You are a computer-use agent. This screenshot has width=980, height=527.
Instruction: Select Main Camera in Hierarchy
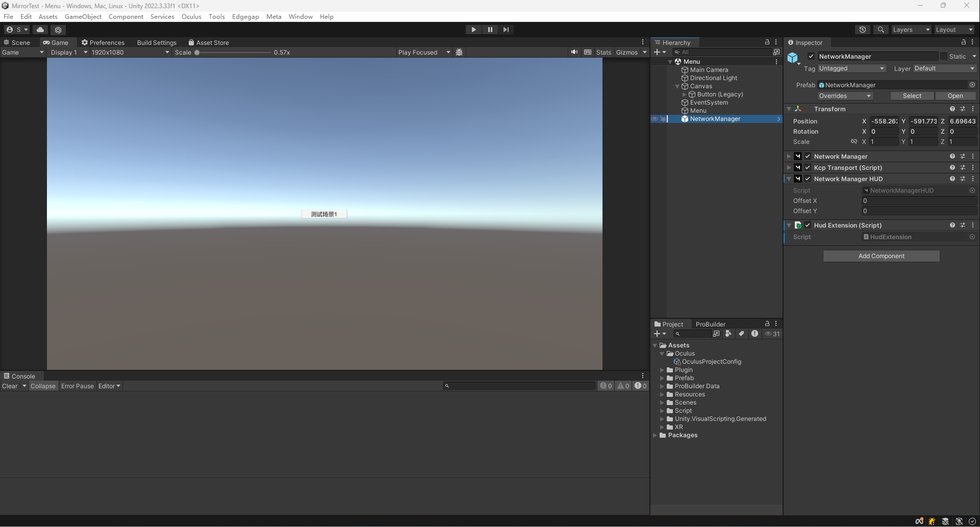709,70
